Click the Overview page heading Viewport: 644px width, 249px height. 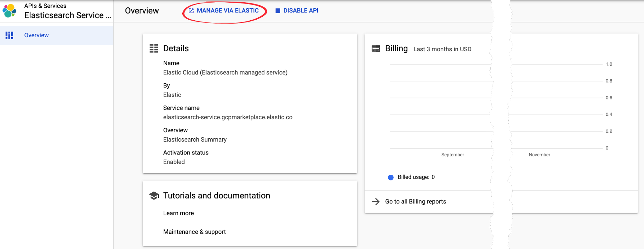click(x=142, y=11)
